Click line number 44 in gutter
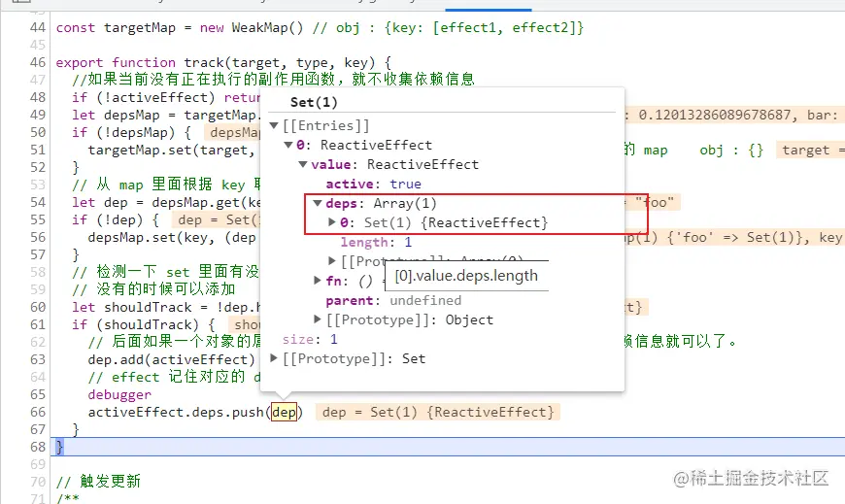845x504 pixels. click(38, 27)
